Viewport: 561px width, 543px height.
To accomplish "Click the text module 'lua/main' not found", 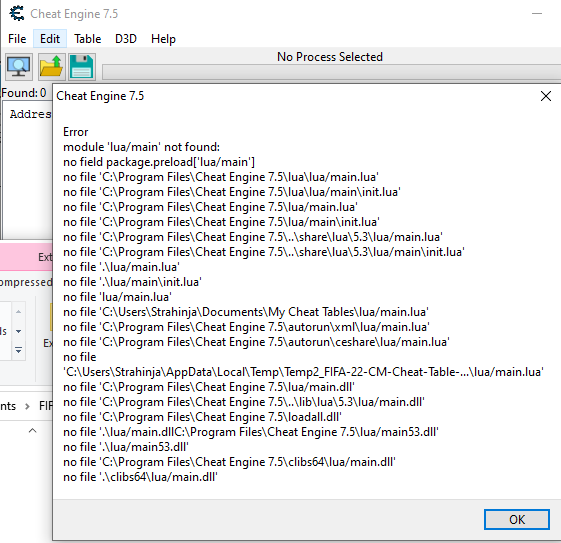I will pos(141,147).
